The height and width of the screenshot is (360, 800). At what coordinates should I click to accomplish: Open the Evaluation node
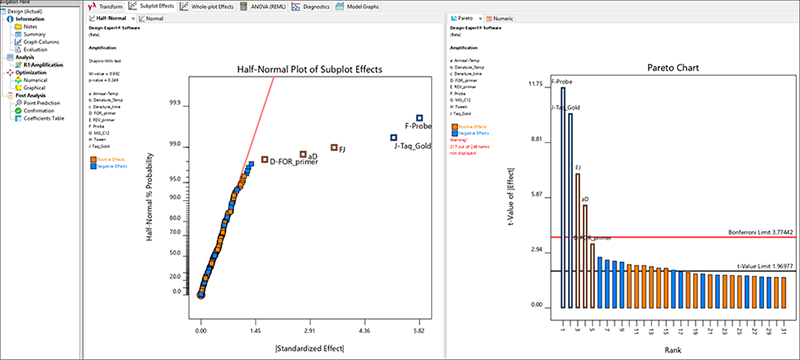pos(35,49)
